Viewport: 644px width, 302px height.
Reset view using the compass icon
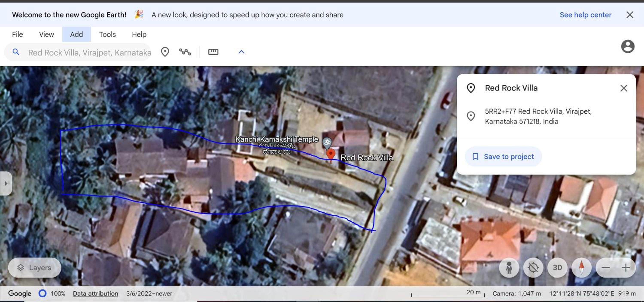pos(582,268)
